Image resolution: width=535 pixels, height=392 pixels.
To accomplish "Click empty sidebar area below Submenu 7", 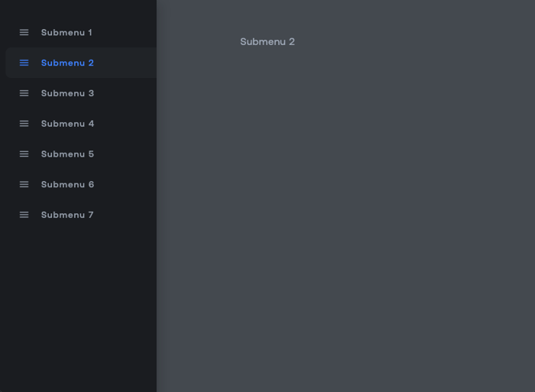I will 76,306.
